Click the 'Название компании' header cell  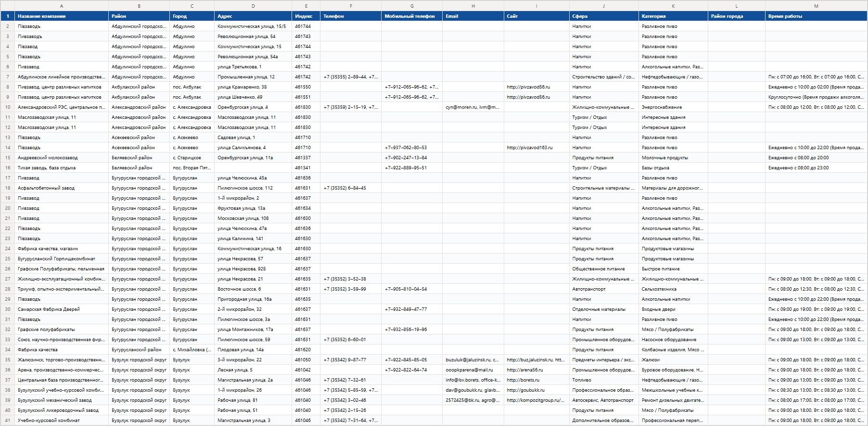(x=62, y=16)
